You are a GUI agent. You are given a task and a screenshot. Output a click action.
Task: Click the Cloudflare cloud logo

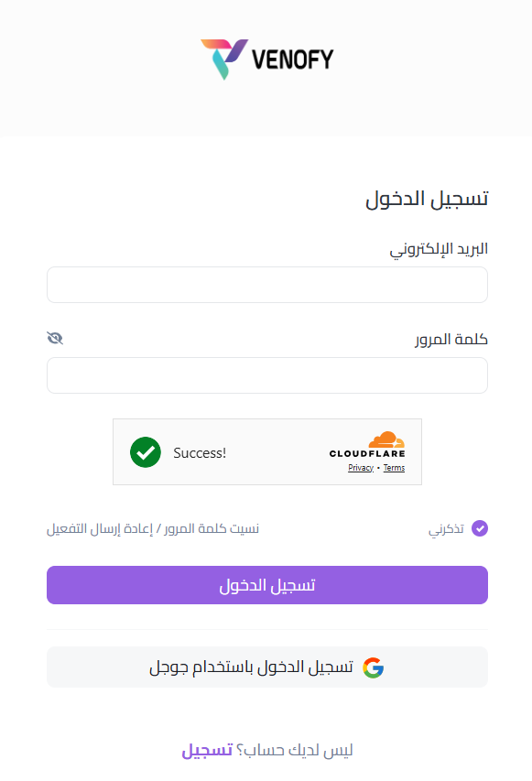386,439
